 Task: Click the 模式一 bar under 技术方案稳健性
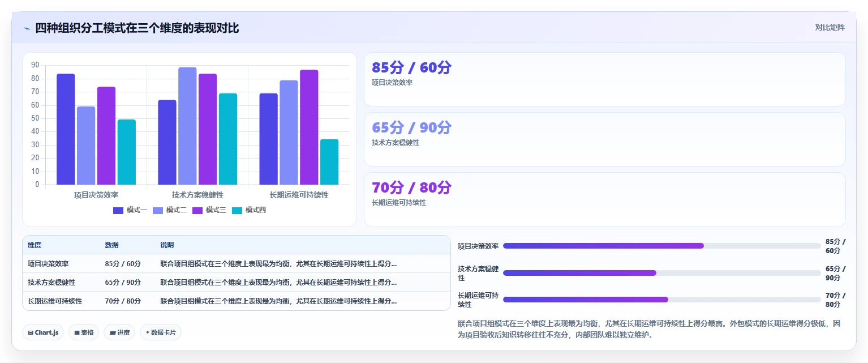167,142
